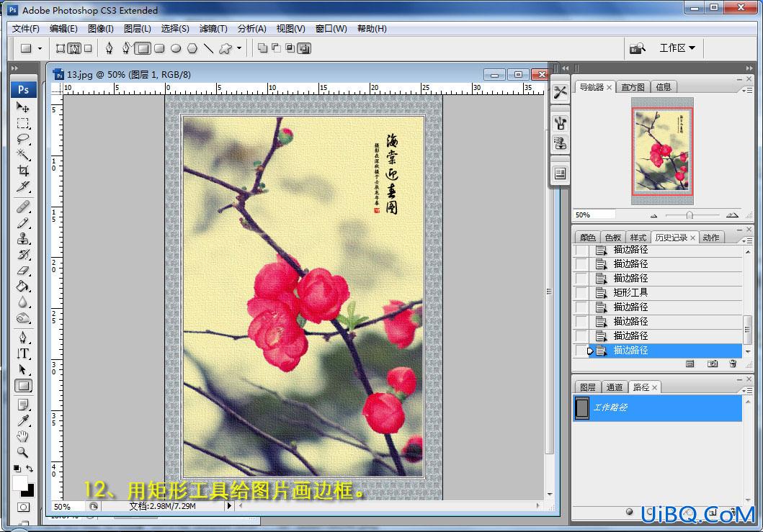Set history brush source for first 描边路径 state

[581, 250]
